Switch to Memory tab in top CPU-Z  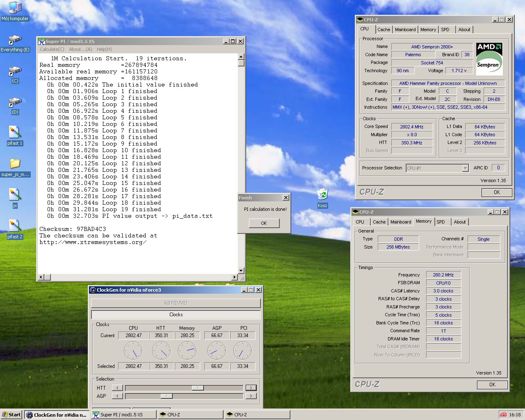428,30
